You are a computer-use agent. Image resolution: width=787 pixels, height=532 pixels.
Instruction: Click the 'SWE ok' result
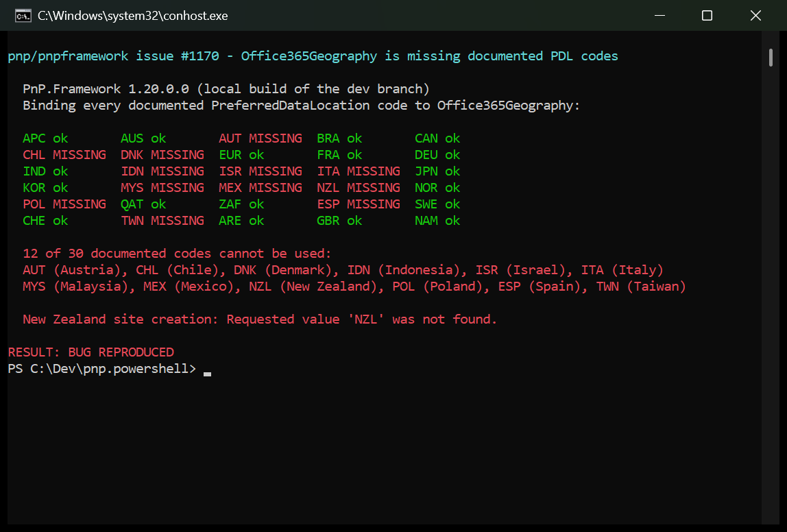click(437, 204)
